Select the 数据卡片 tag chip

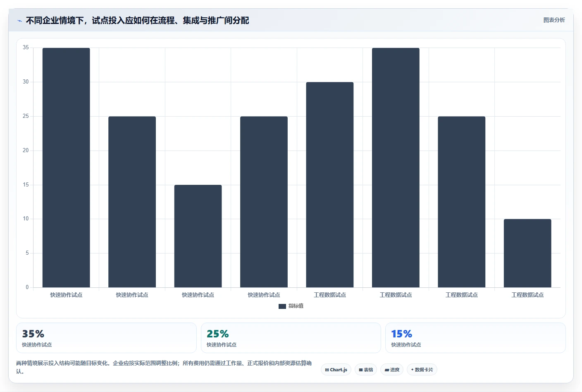pyautogui.click(x=422, y=370)
